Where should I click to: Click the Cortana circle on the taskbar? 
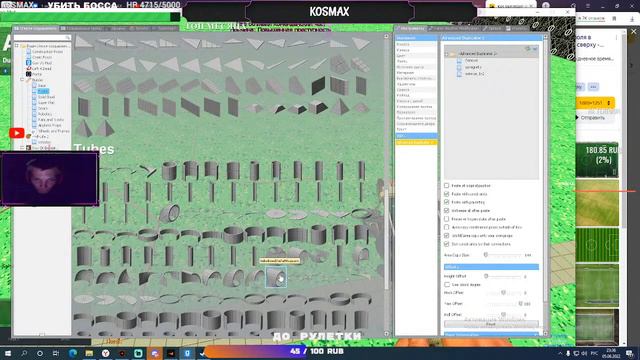pyautogui.click(x=40, y=353)
